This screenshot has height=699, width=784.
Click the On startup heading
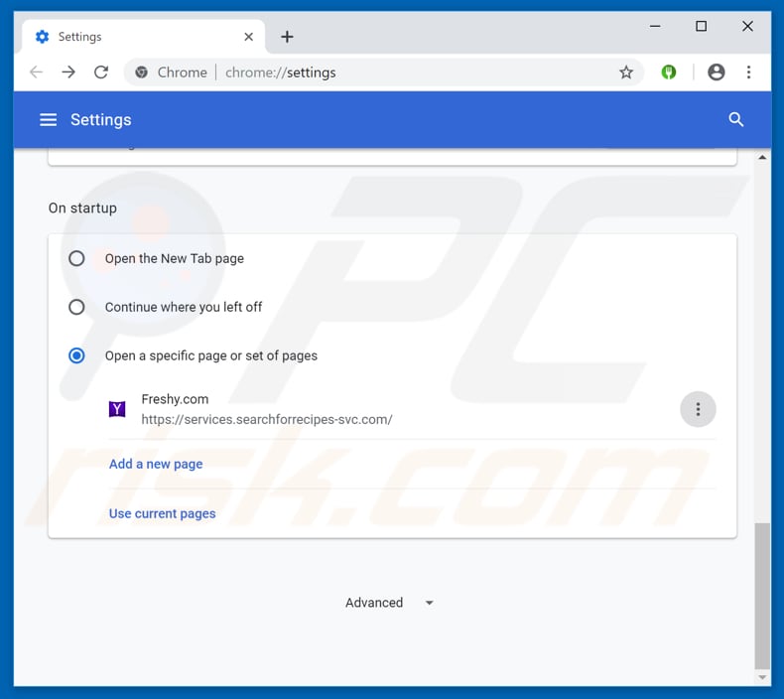(82, 208)
